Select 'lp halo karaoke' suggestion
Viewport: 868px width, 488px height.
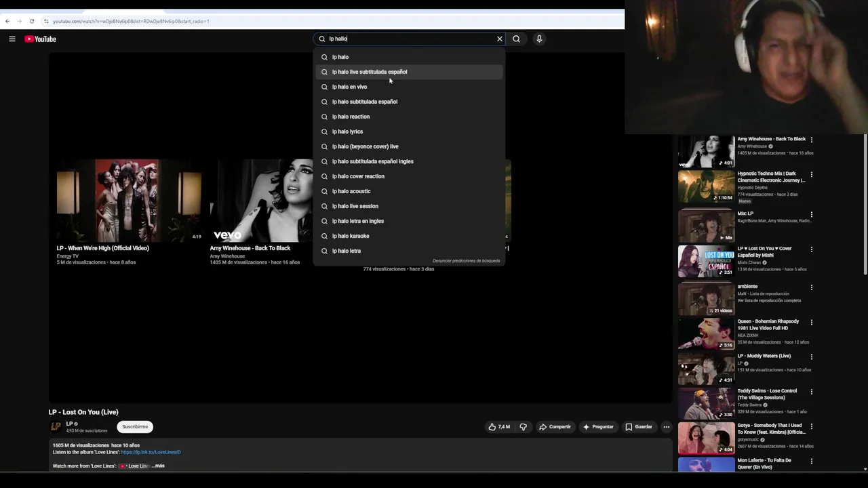coord(409,236)
